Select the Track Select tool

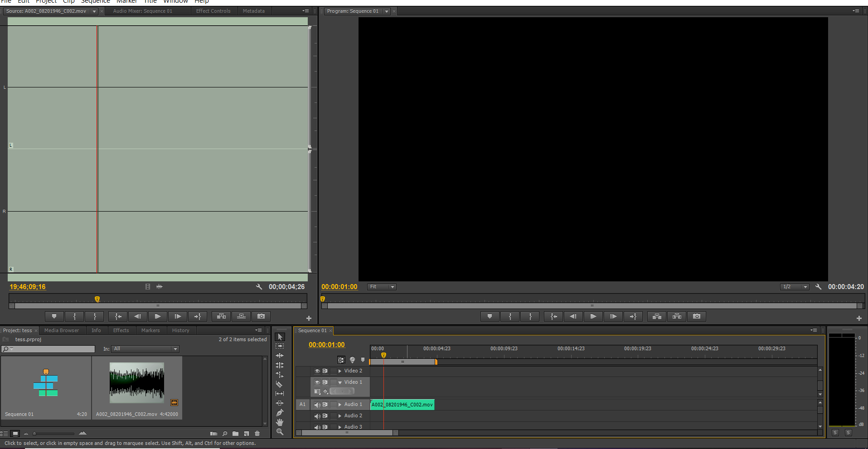coord(280,346)
